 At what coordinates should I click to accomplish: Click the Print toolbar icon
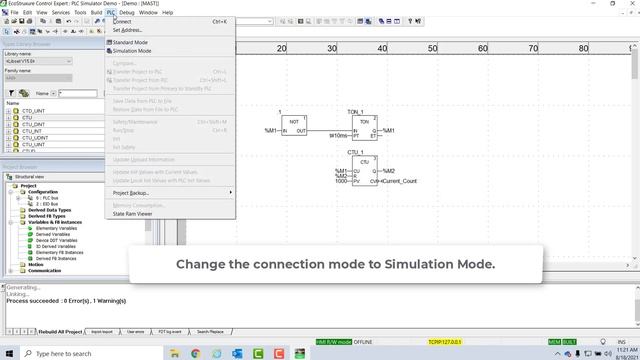coord(29,21)
